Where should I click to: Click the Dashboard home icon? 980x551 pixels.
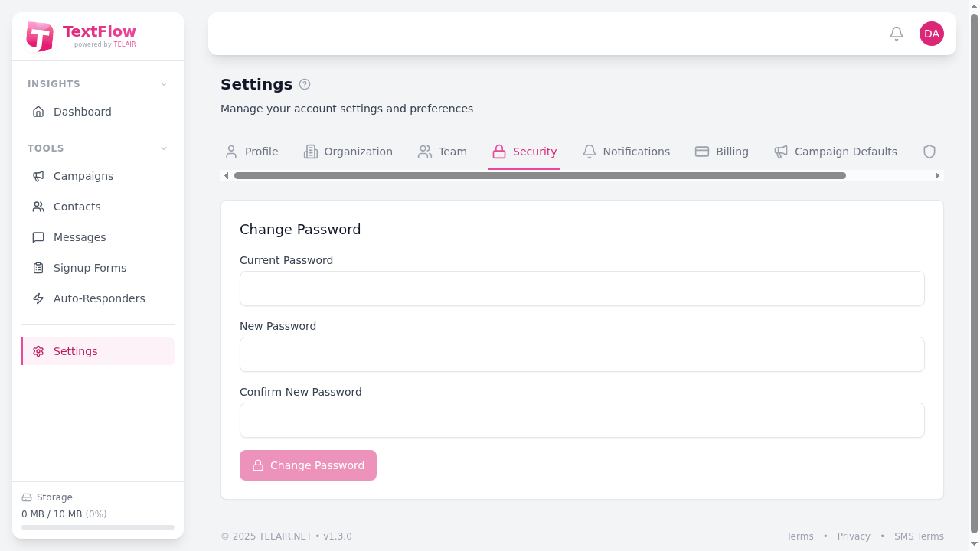[x=38, y=112]
